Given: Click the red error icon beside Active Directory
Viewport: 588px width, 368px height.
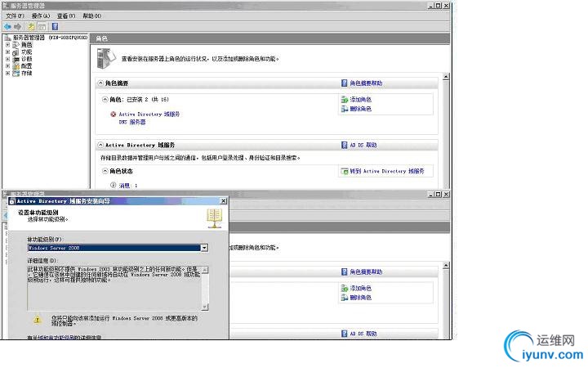Looking at the screenshot, I should coord(114,114).
